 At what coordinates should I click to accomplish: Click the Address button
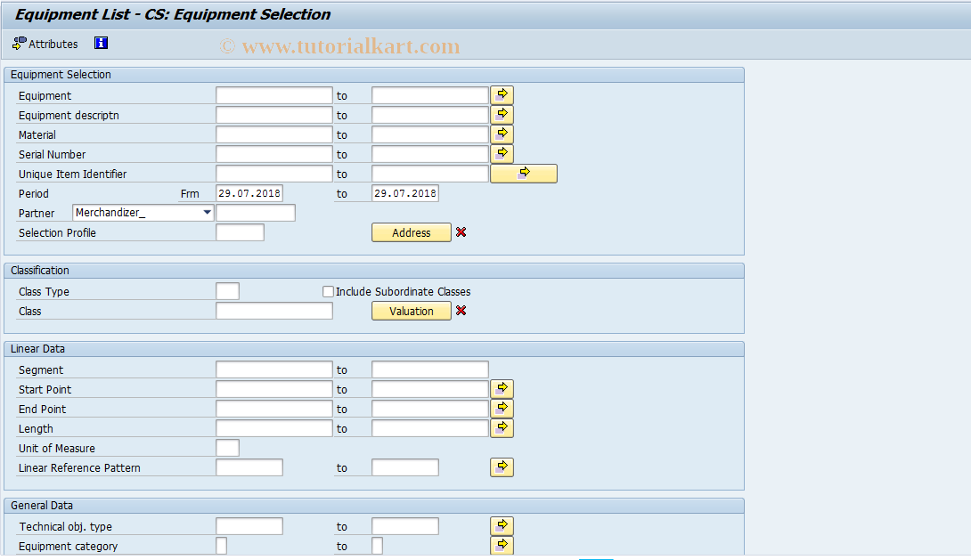(412, 232)
